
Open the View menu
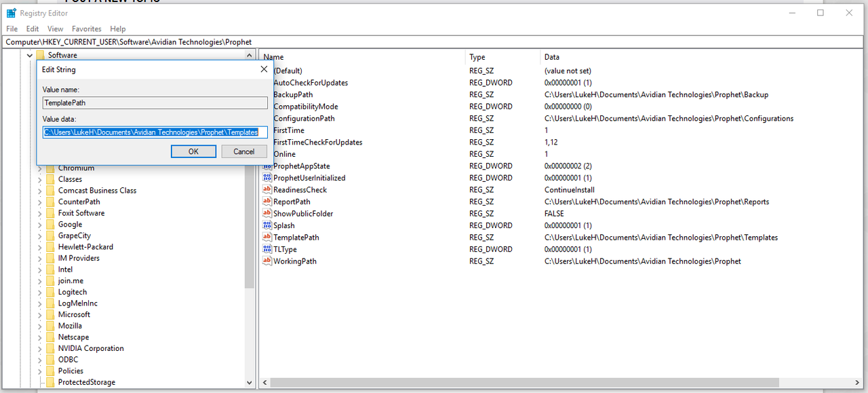56,29
